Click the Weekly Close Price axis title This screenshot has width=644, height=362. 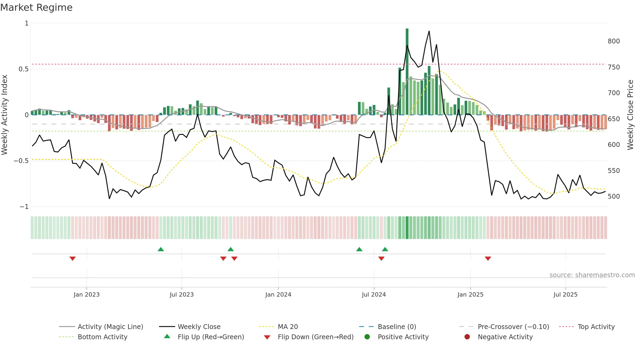tap(630, 115)
